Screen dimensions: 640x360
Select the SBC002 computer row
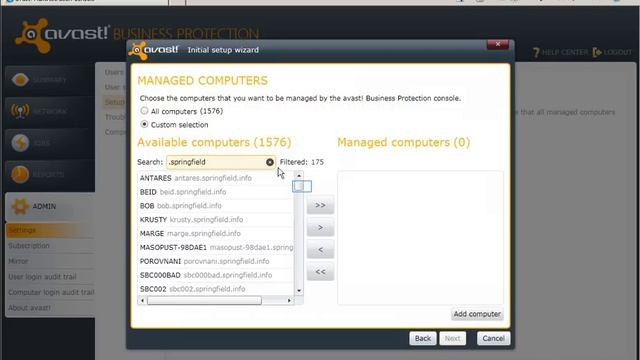click(x=216, y=289)
